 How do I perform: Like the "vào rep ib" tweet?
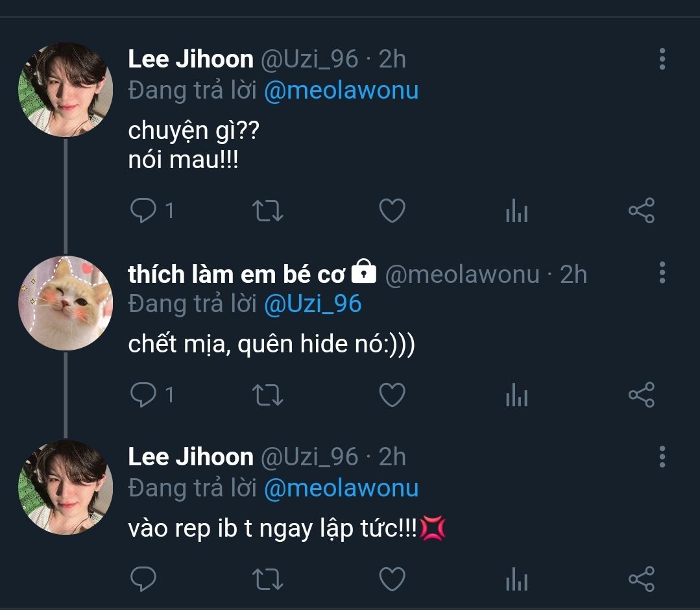(x=392, y=579)
